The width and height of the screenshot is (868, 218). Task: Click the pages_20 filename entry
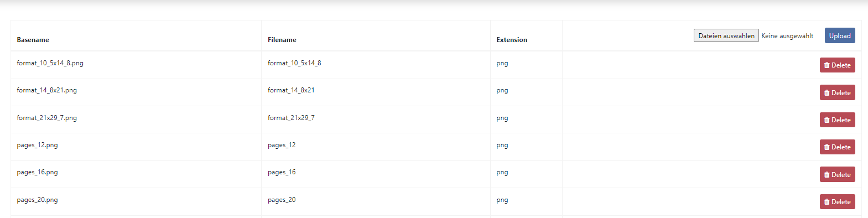pyautogui.click(x=282, y=200)
